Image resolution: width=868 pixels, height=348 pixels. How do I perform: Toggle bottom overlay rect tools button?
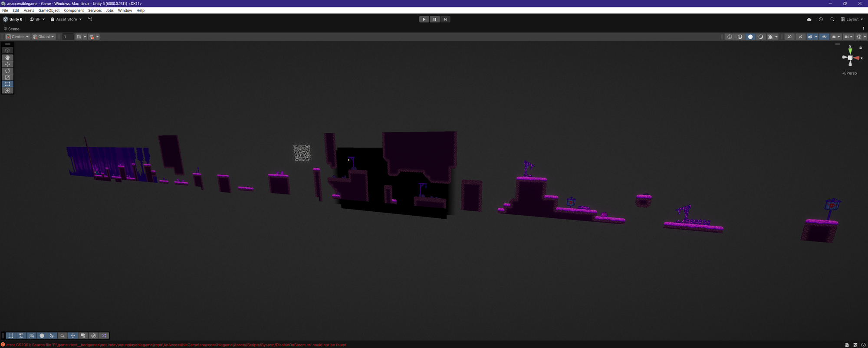point(11,335)
